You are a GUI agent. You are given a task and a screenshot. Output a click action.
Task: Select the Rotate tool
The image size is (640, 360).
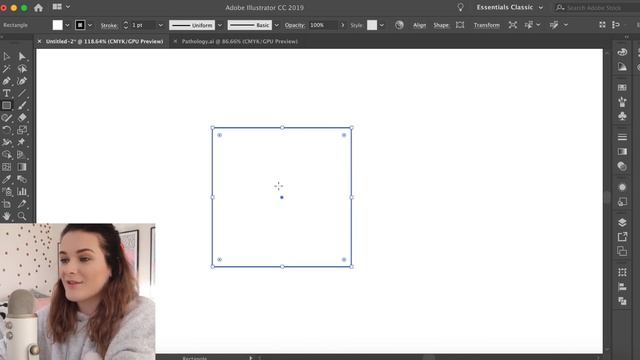pyautogui.click(x=7, y=130)
